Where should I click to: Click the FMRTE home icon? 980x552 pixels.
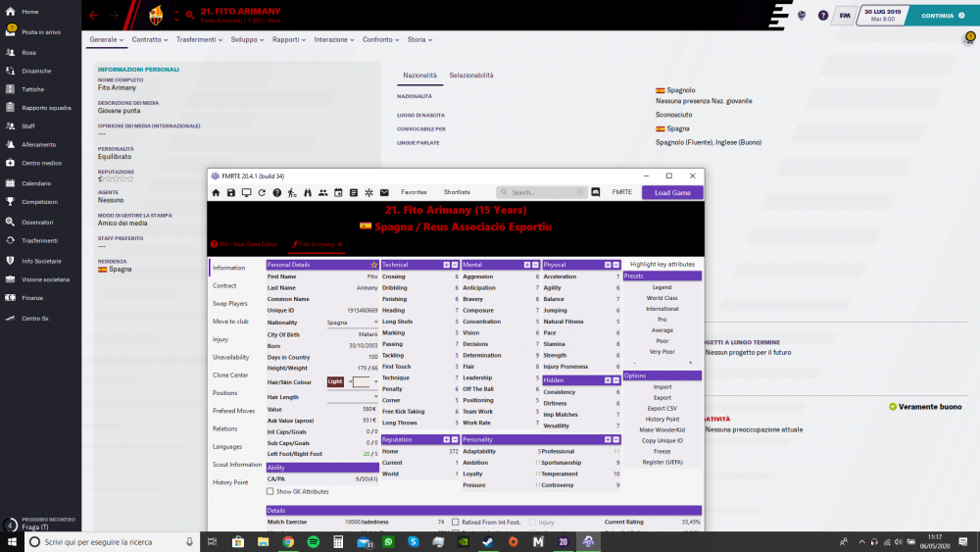coord(216,192)
